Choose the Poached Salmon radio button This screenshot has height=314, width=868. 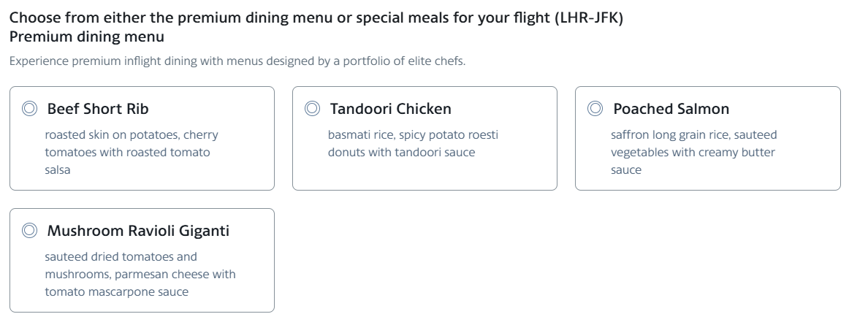click(x=595, y=109)
